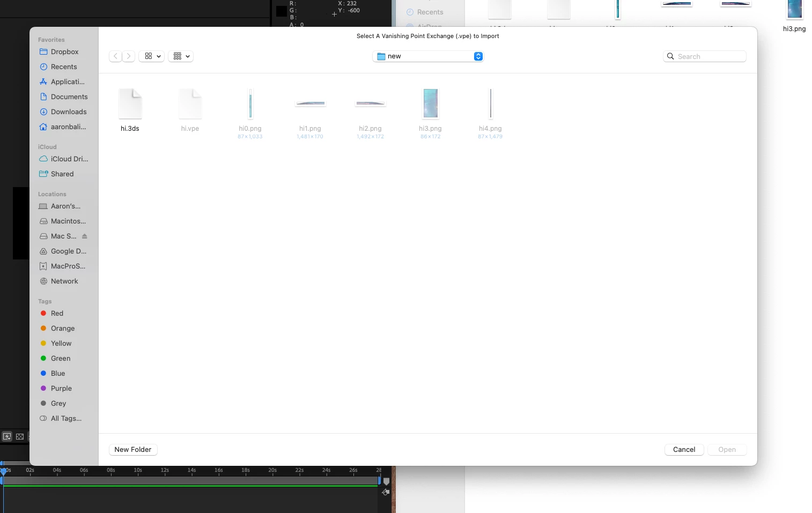Filter by the Grey tag

coord(53,404)
